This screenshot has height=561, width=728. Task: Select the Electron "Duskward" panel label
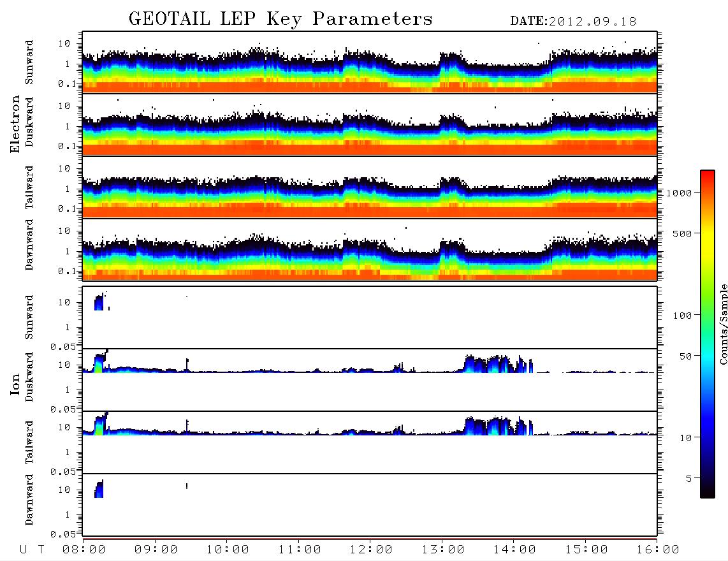coord(29,122)
